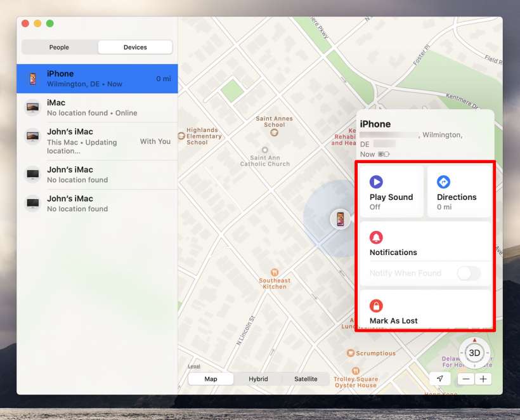
Task: Click the iPhone title in info panel
Action: tap(375, 124)
